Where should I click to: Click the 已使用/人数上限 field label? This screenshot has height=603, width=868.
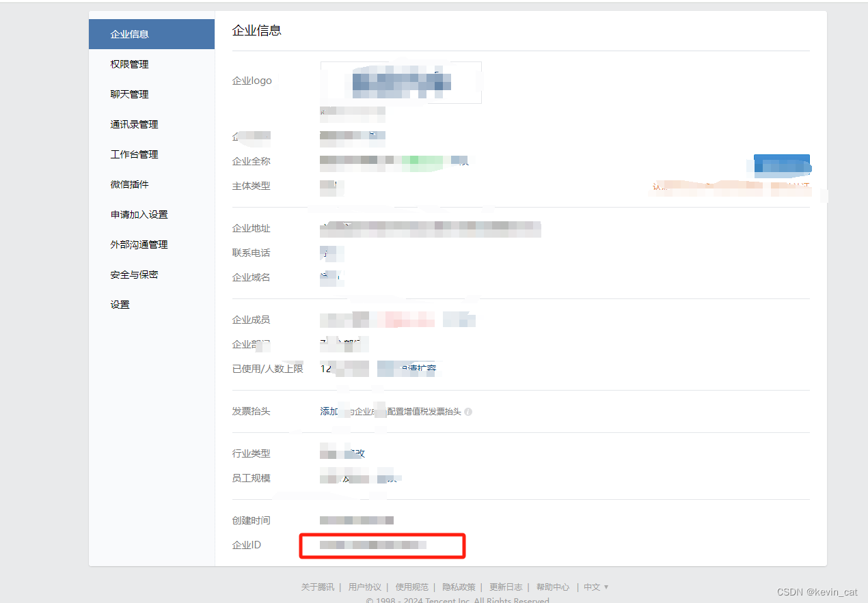268,369
